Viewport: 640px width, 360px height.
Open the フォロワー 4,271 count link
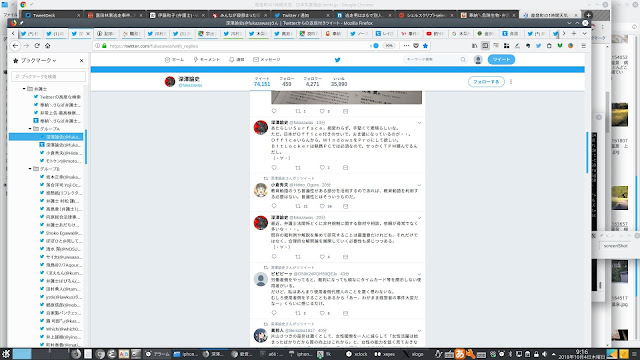click(313, 82)
